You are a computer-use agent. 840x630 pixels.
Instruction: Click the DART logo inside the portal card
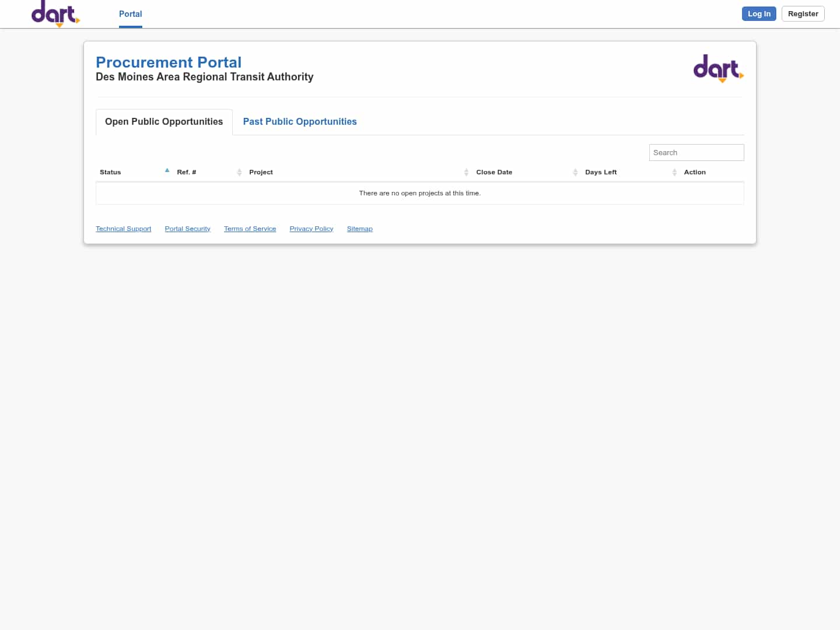pyautogui.click(x=718, y=69)
